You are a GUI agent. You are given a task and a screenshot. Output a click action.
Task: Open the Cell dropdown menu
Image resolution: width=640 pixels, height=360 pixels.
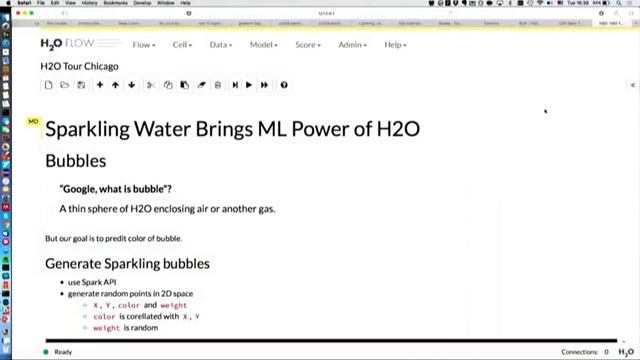(x=182, y=45)
